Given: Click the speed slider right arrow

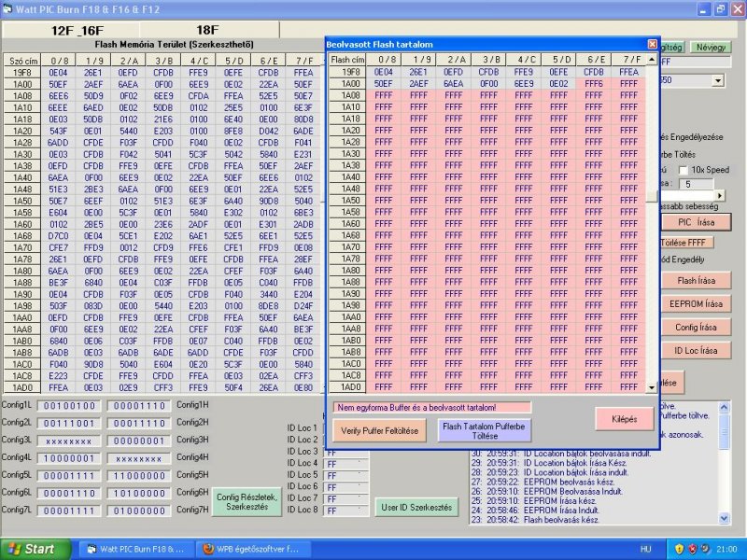Looking at the screenshot, I should 720,195.
